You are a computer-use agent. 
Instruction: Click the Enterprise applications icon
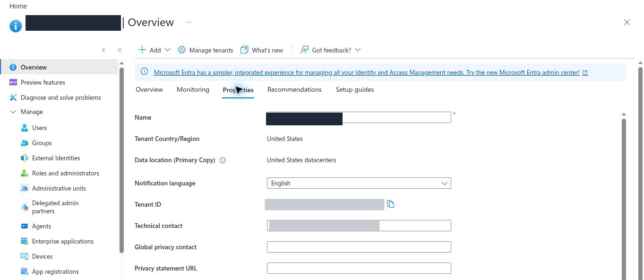coord(25,241)
